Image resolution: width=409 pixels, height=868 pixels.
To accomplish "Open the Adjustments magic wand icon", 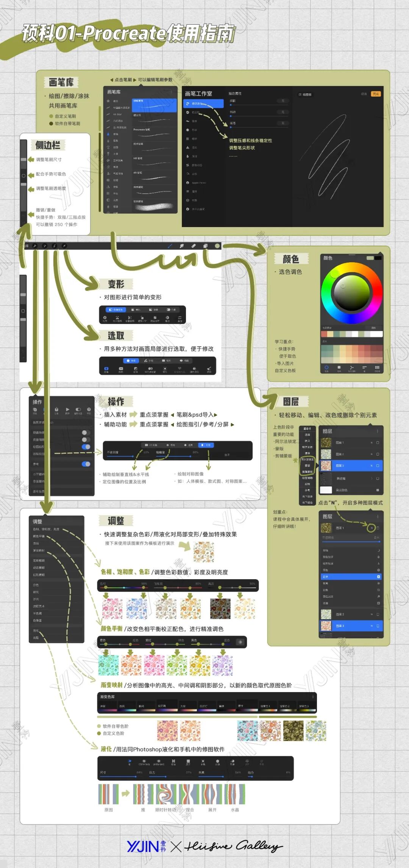I will (x=44, y=246).
